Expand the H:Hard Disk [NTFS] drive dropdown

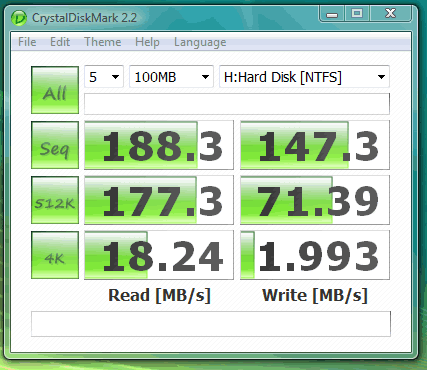304,77
